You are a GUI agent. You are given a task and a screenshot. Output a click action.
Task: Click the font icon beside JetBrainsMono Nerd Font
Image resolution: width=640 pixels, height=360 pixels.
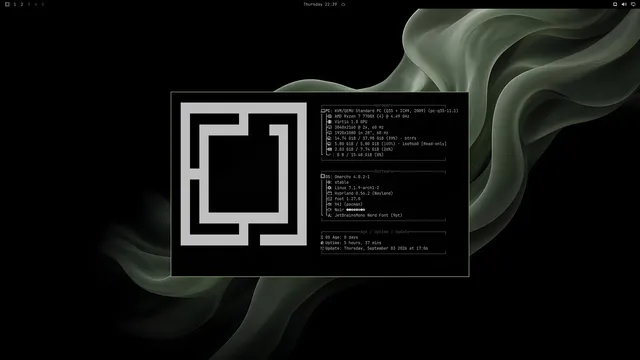(329, 215)
